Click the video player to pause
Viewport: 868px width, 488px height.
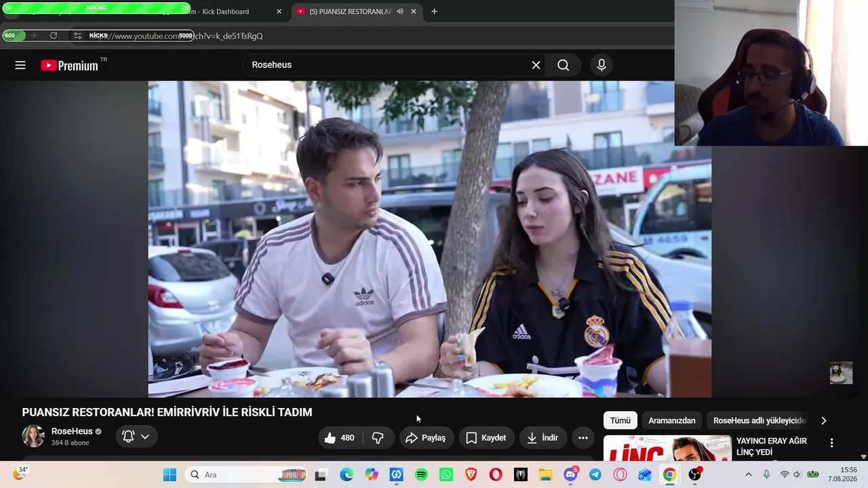point(430,239)
